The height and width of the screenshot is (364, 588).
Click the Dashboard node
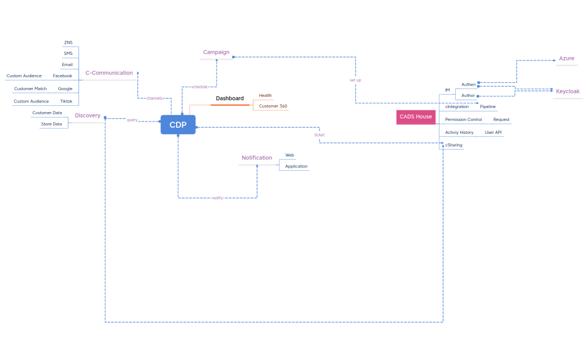coord(230,99)
